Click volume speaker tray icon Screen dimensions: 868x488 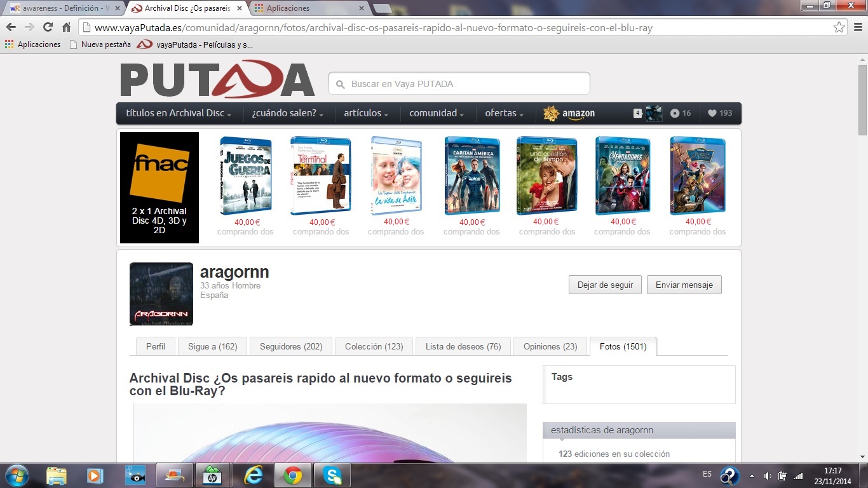pos(768,475)
